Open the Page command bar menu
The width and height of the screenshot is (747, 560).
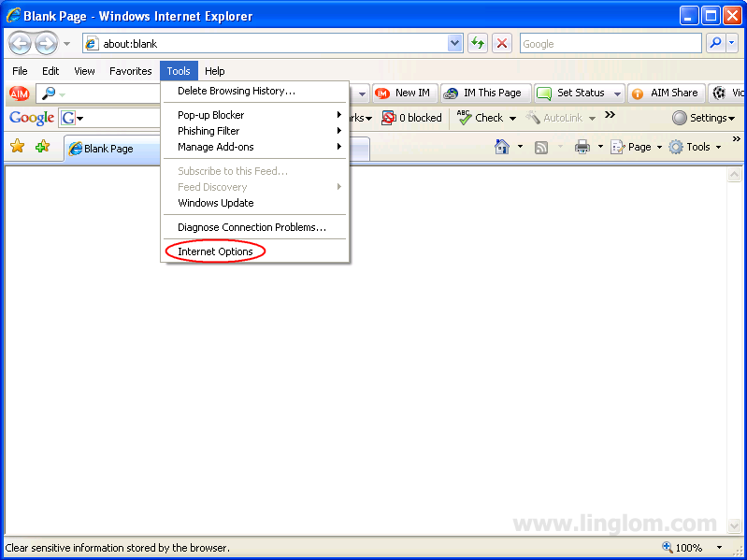[x=637, y=147]
